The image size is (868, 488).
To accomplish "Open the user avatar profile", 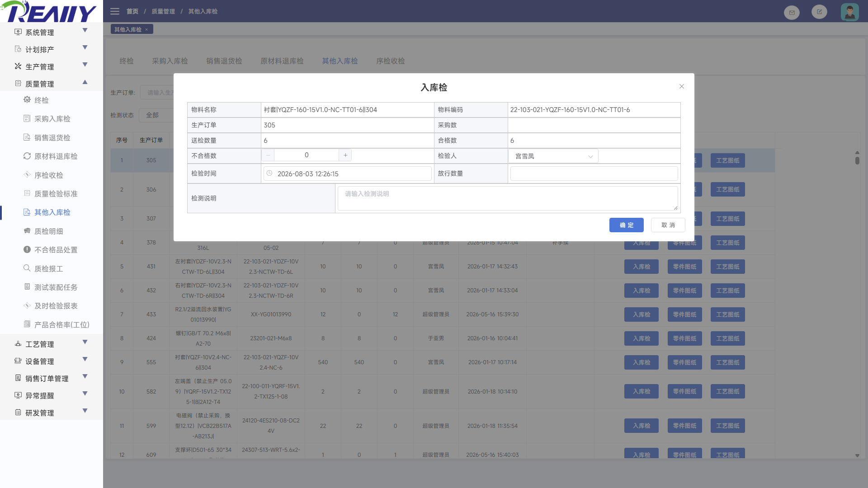I will (x=849, y=12).
